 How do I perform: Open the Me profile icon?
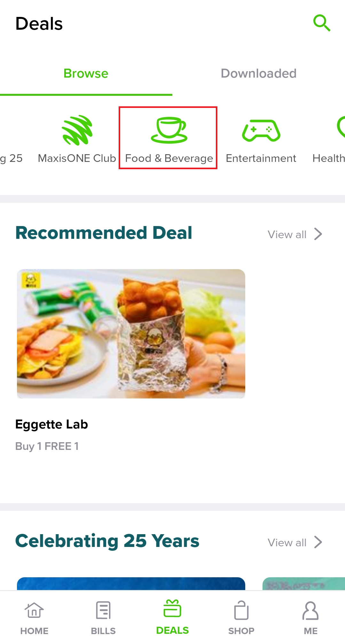[x=310, y=610]
